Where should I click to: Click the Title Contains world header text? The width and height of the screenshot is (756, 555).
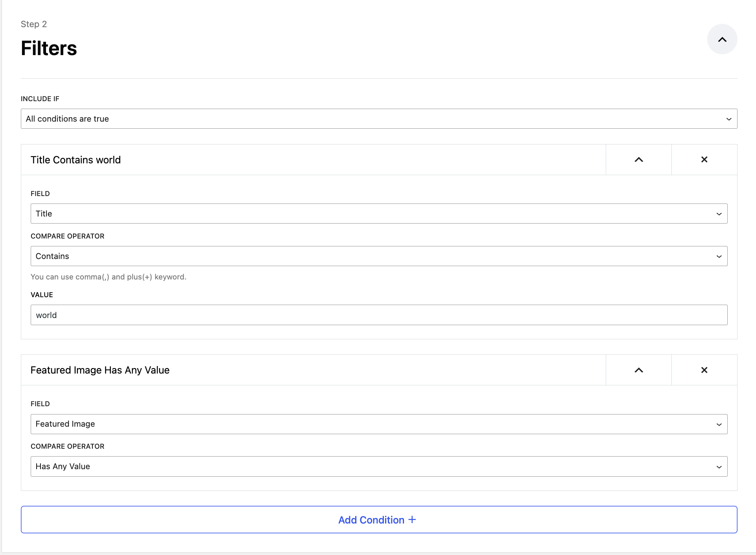76,160
